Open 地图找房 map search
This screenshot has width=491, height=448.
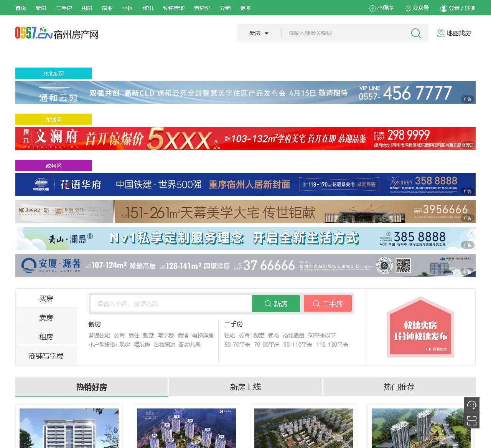(x=454, y=33)
